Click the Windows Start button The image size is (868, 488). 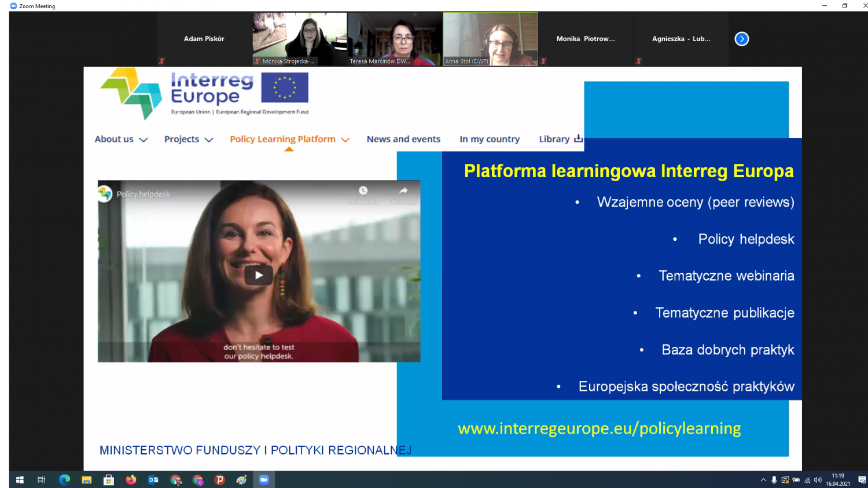pos(20,479)
